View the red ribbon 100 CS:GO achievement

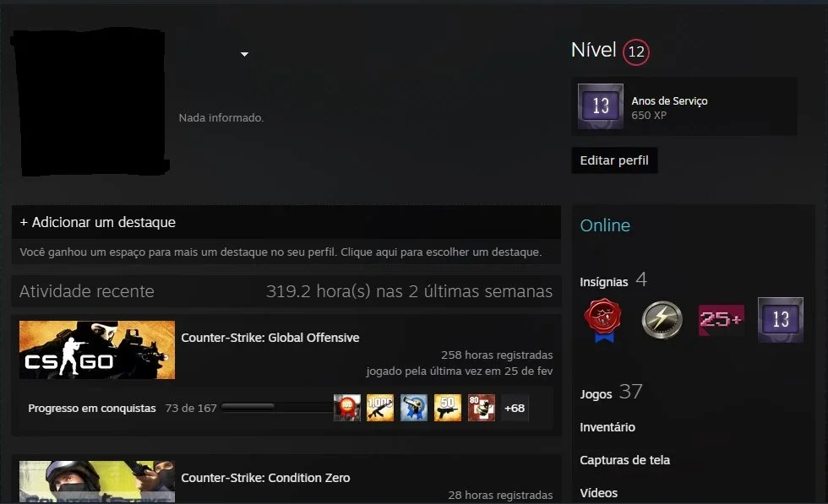tap(347, 408)
